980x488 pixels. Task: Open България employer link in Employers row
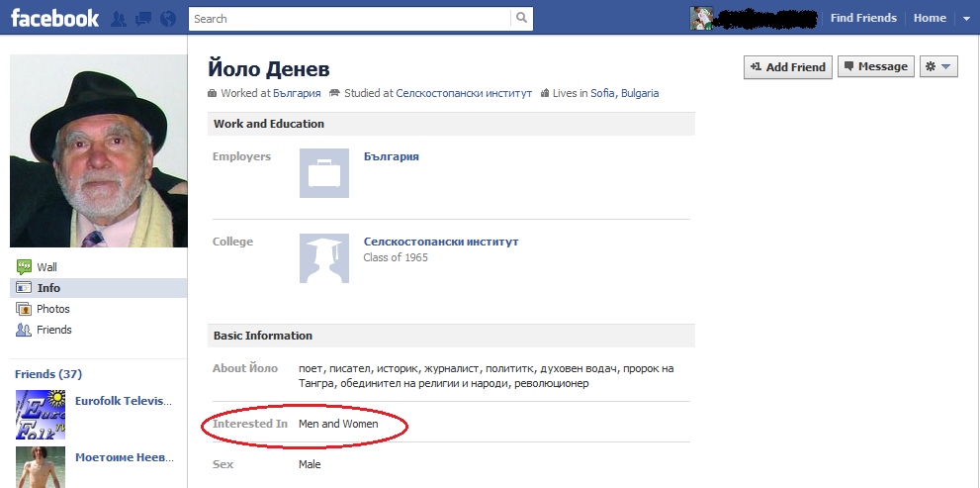(x=392, y=156)
